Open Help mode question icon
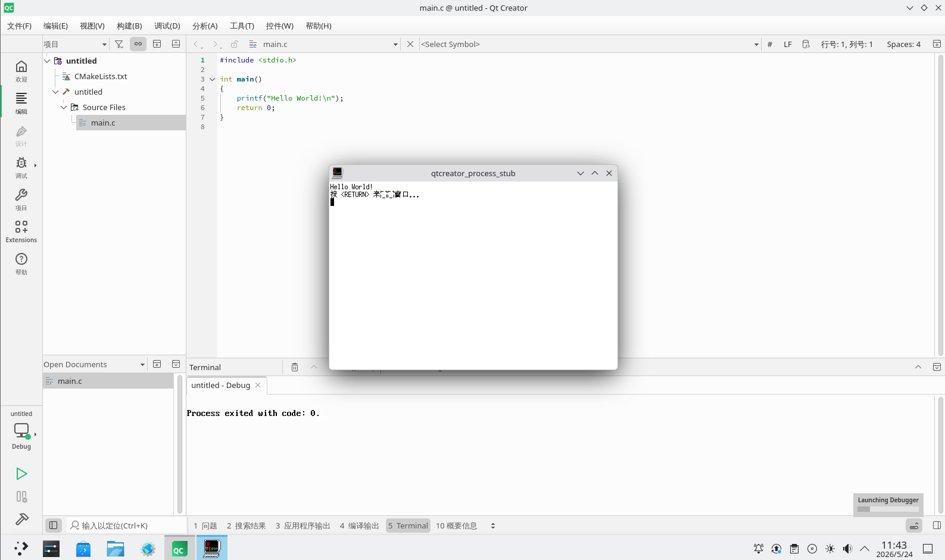Viewport: 945px width, 560px height. pos(21,263)
